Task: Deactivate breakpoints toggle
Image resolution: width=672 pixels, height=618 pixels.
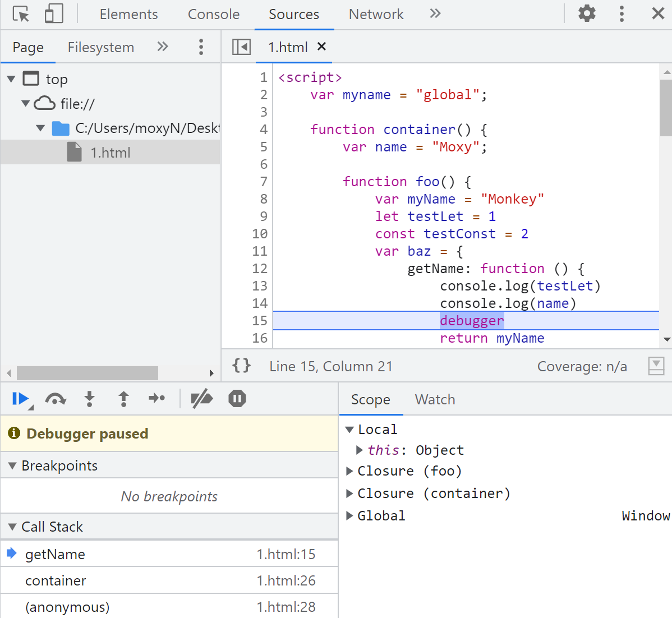Action: coord(202,399)
